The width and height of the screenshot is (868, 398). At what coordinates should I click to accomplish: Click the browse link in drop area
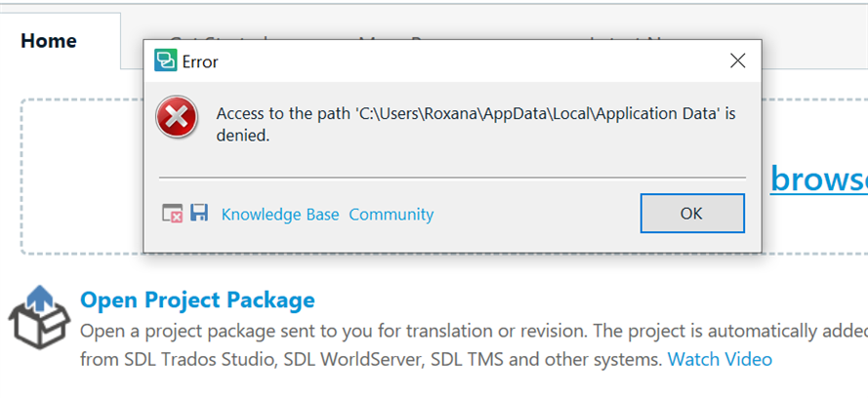[819, 179]
